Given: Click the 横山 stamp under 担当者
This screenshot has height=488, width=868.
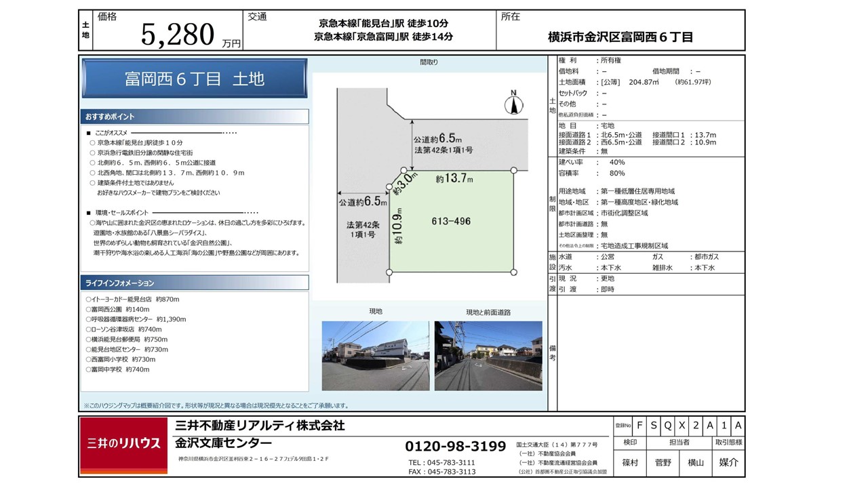Looking at the screenshot, I should click(x=696, y=462).
